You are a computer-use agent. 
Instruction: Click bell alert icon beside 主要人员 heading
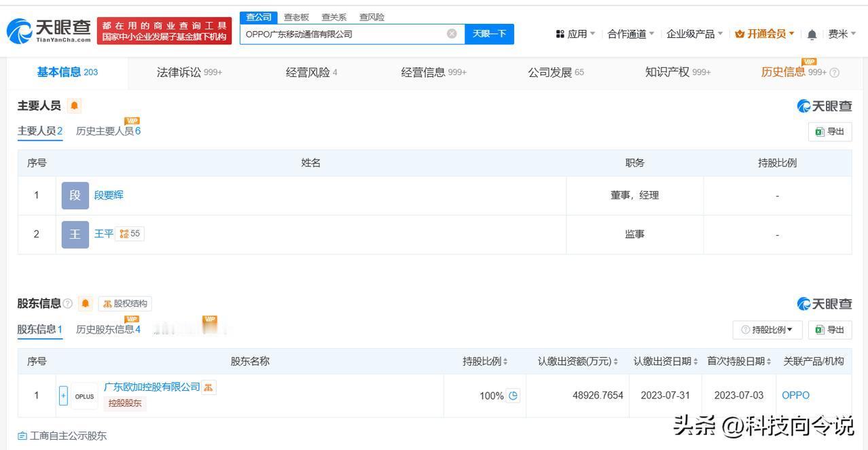pyautogui.click(x=74, y=106)
